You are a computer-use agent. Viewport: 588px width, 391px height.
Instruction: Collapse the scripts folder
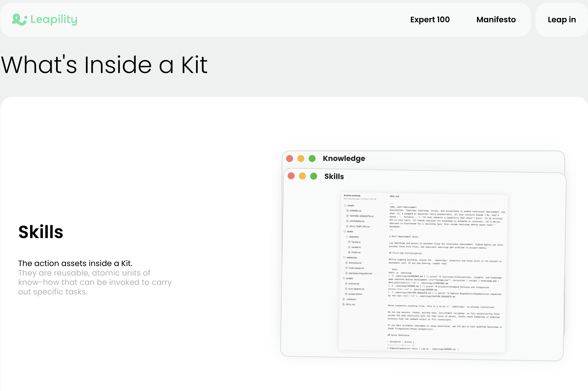click(348, 278)
